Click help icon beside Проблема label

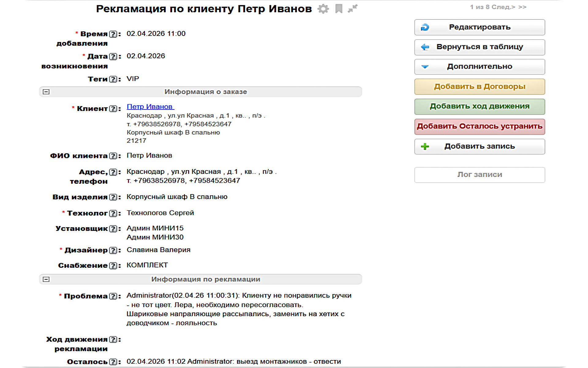click(x=113, y=296)
